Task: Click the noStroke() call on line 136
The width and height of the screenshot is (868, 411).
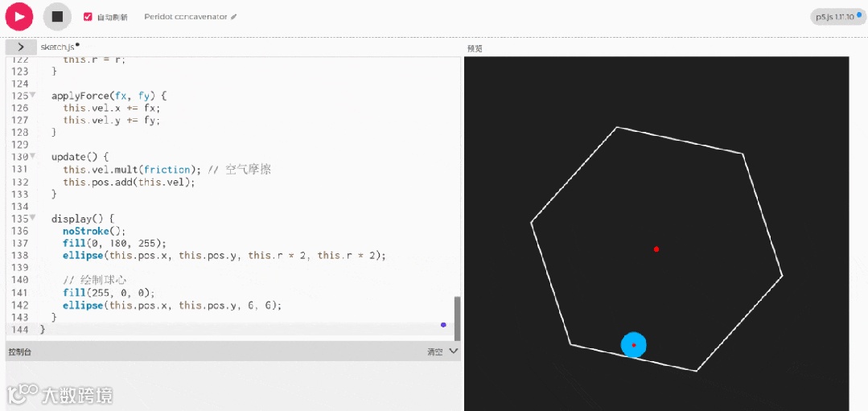Action: pos(95,231)
